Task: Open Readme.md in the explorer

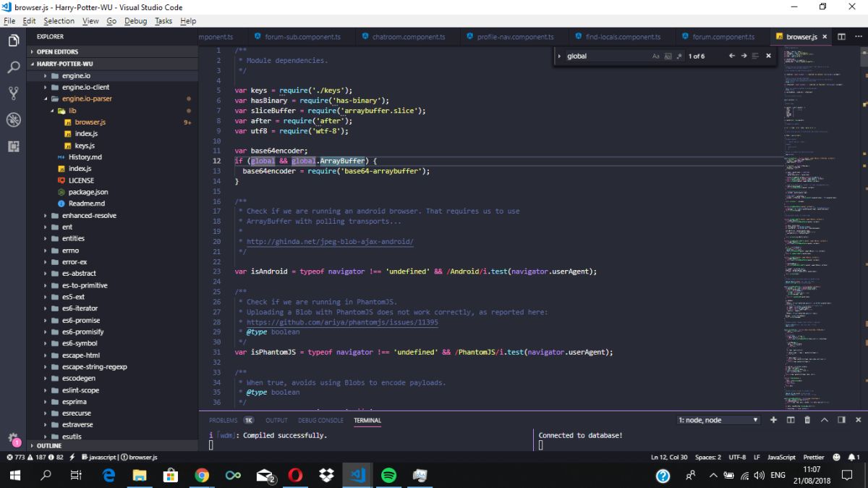Action: click(x=87, y=203)
